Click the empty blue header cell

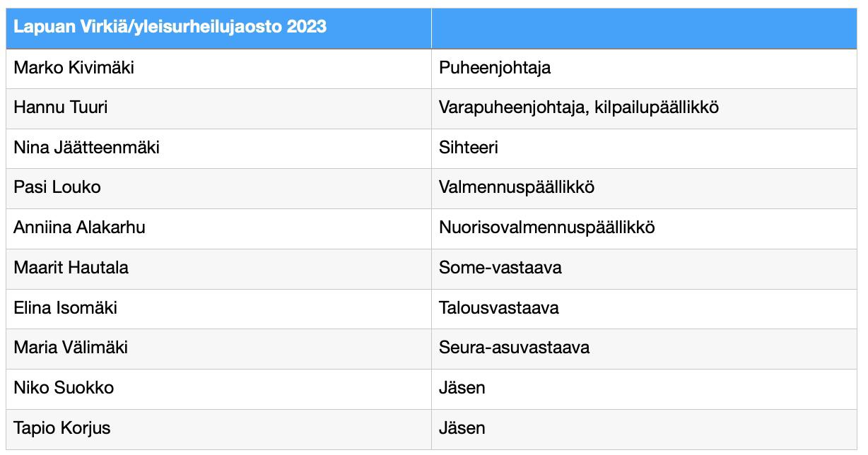644,28
